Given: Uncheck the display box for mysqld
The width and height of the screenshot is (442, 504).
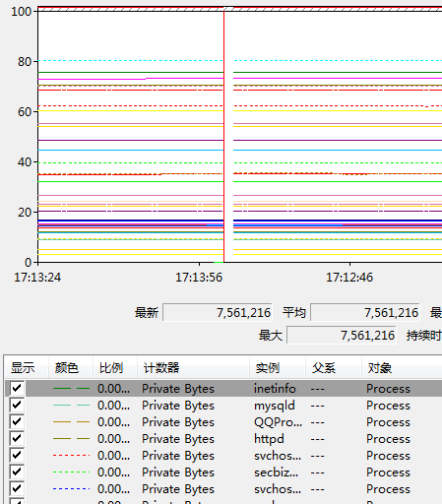Looking at the screenshot, I should coord(17,405).
